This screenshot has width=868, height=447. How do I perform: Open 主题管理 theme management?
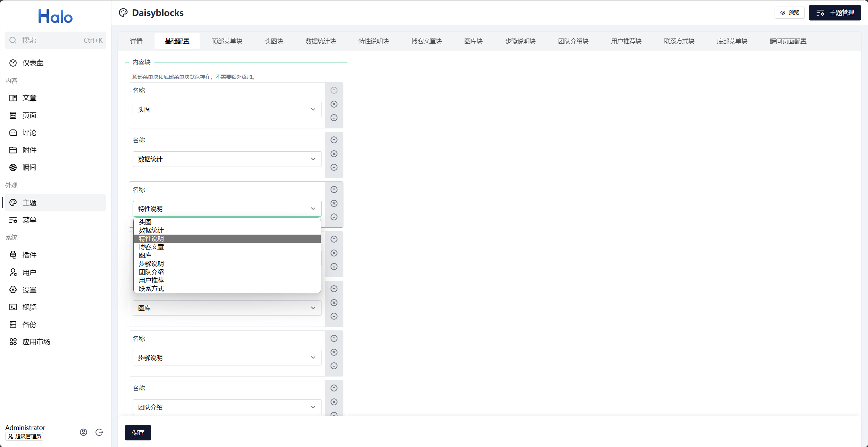pyautogui.click(x=835, y=13)
